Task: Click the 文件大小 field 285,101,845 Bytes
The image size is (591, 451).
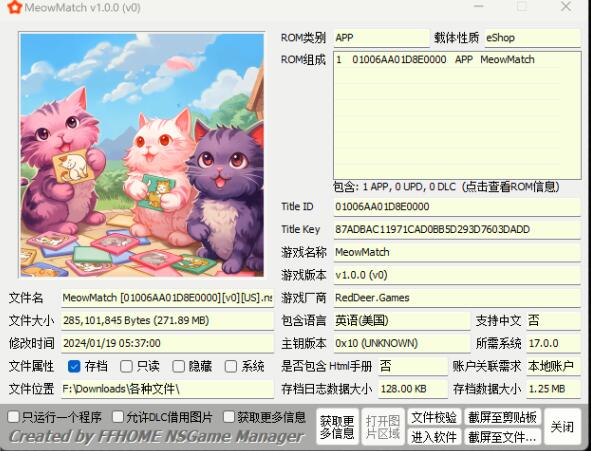Action: (167, 321)
